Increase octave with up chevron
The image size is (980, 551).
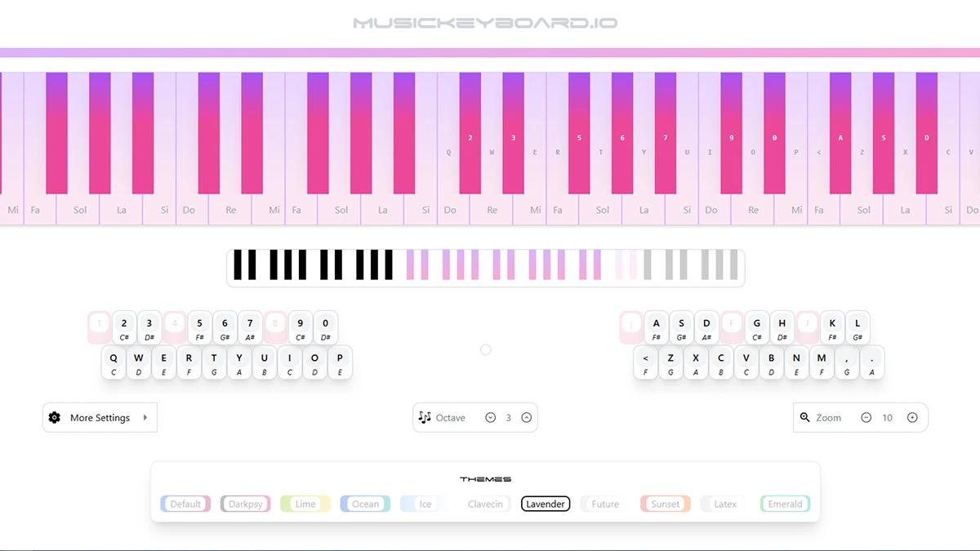(527, 417)
